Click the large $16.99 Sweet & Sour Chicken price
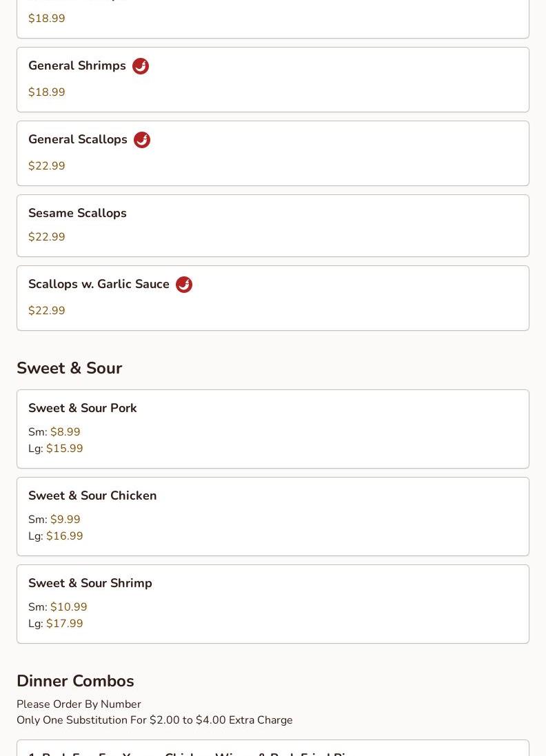The width and height of the screenshot is (546, 756). [64, 536]
